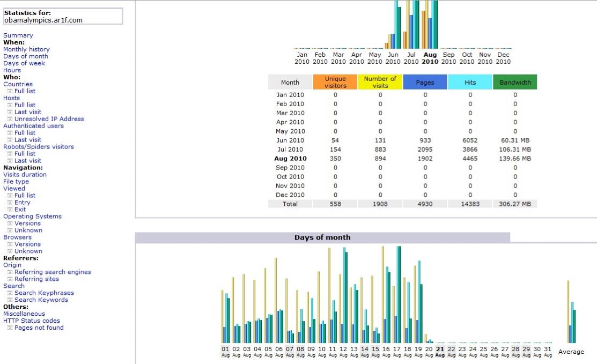597x364 pixels.
Task: View the Countries report
Action: [x=18, y=84]
